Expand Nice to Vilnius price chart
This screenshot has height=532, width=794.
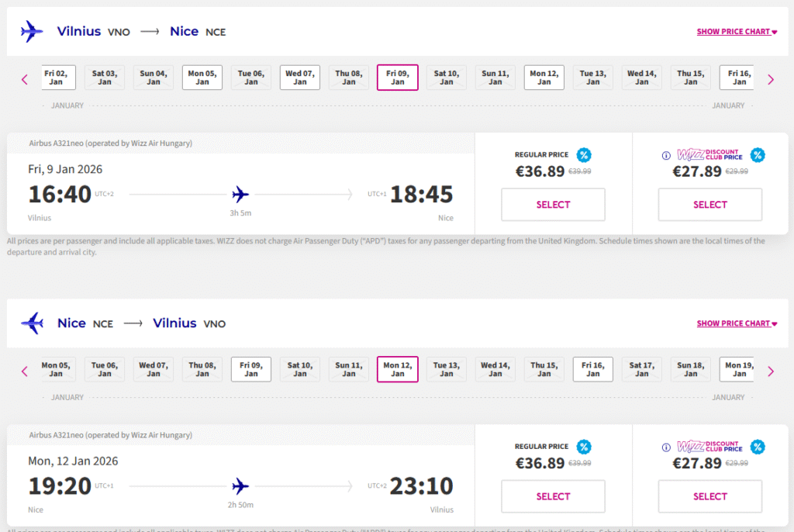(736, 323)
